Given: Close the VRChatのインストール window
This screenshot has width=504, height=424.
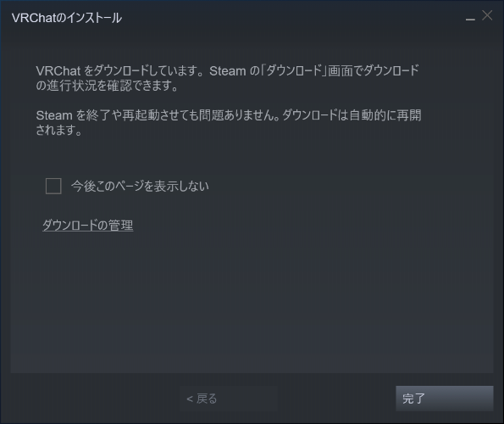Looking at the screenshot, I should pyautogui.click(x=487, y=15).
